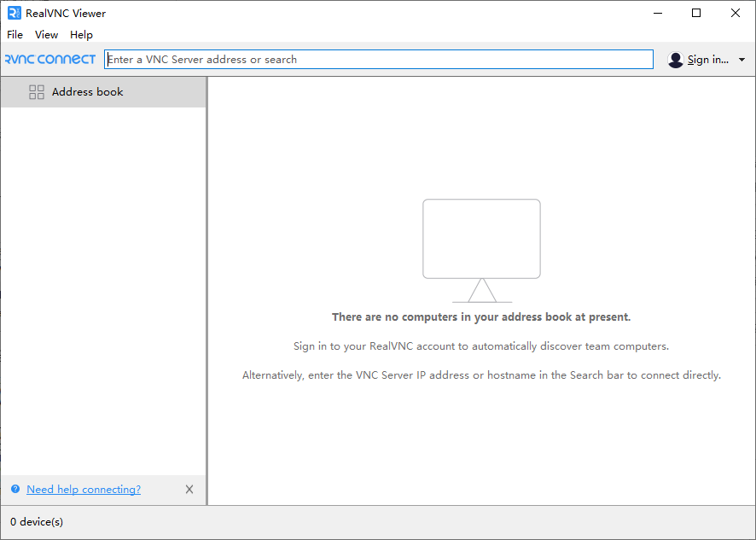Click the RVNC Connect logo
This screenshot has height=540, width=756.
(x=49, y=59)
